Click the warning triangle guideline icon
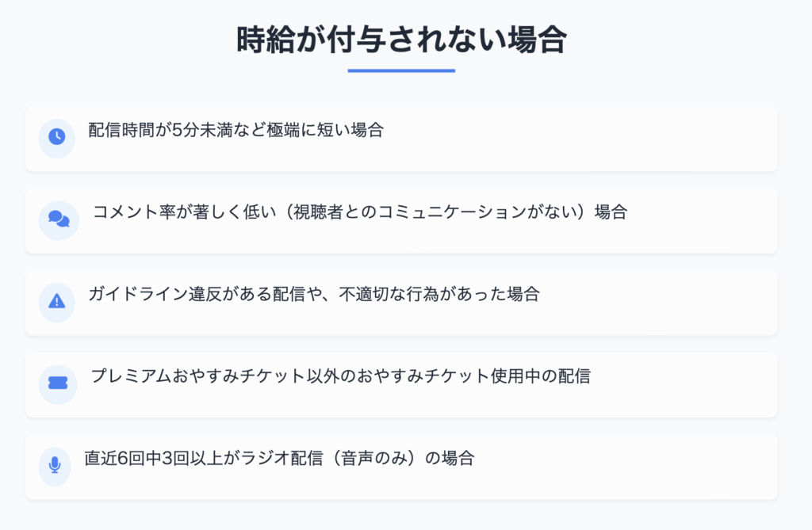 coord(57,301)
